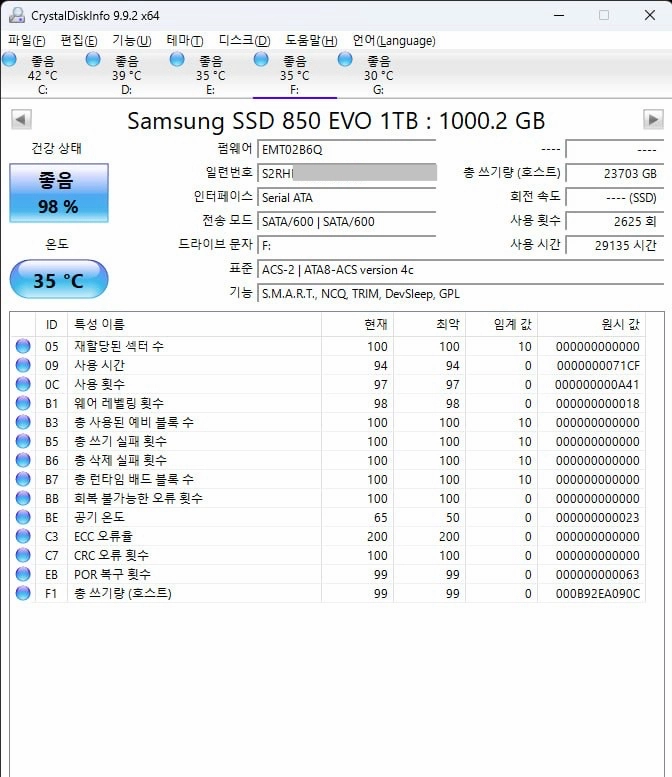This screenshot has height=777, width=672.
Task: Click the CrystalDiskInfo app icon in title bar
Action: point(16,15)
